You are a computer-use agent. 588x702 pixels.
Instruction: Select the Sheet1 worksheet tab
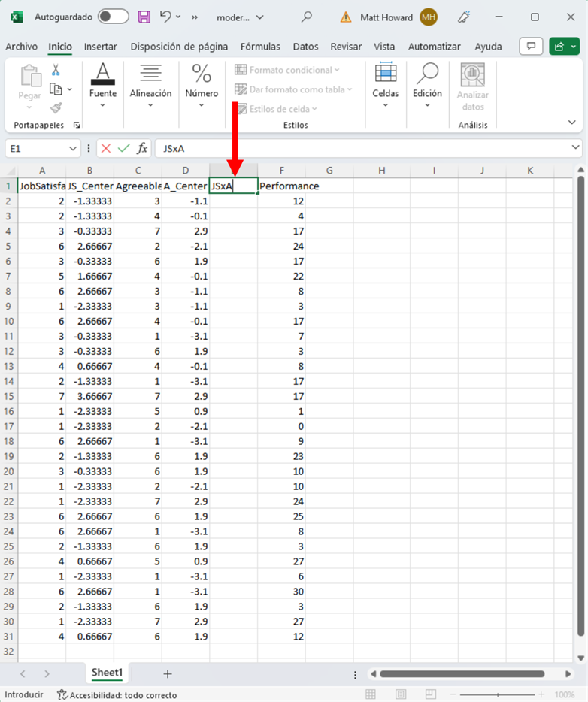pyautogui.click(x=107, y=673)
